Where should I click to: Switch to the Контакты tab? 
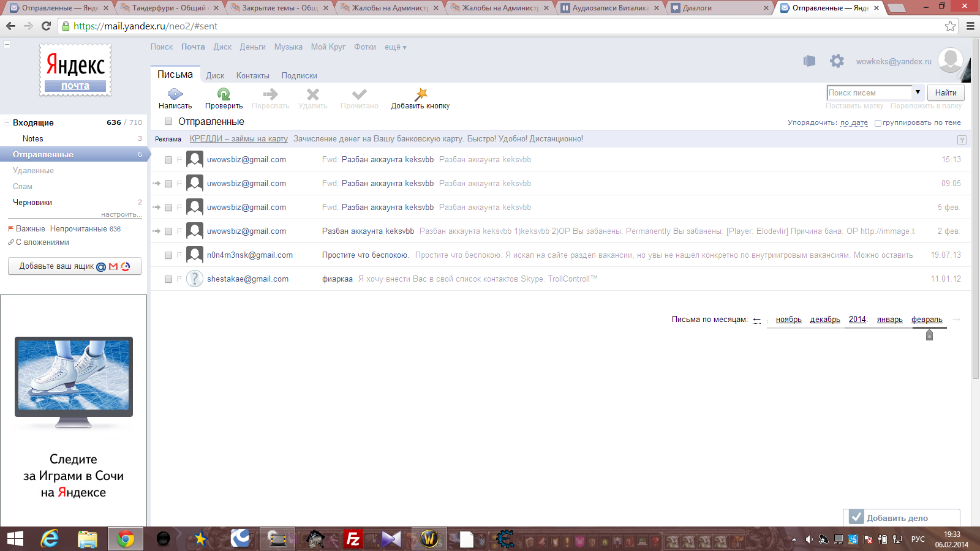click(252, 76)
